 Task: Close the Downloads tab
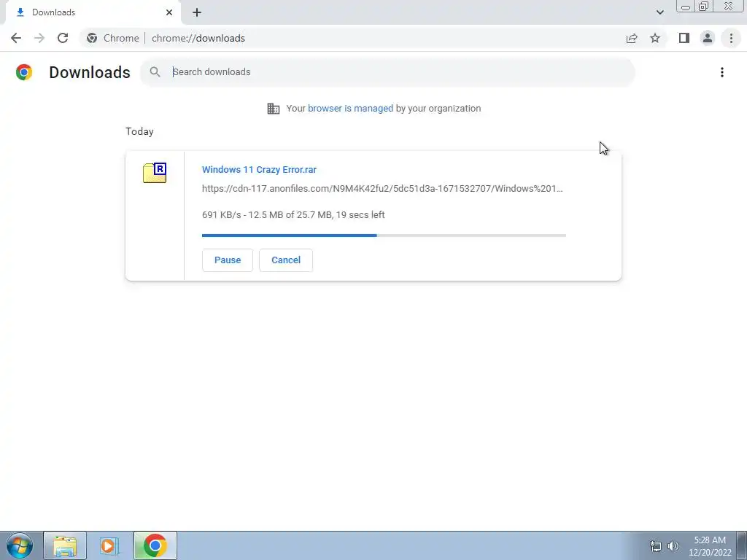[169, 12]
